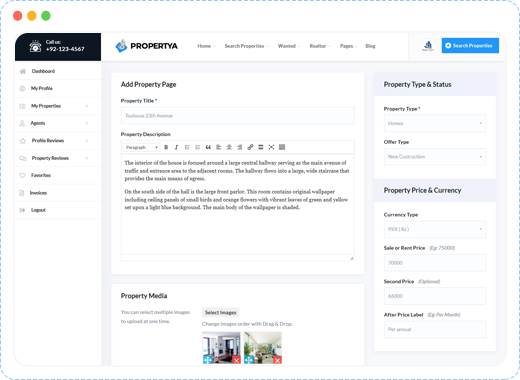Expand the Agents submenu chevron

(x=87, y=123)
